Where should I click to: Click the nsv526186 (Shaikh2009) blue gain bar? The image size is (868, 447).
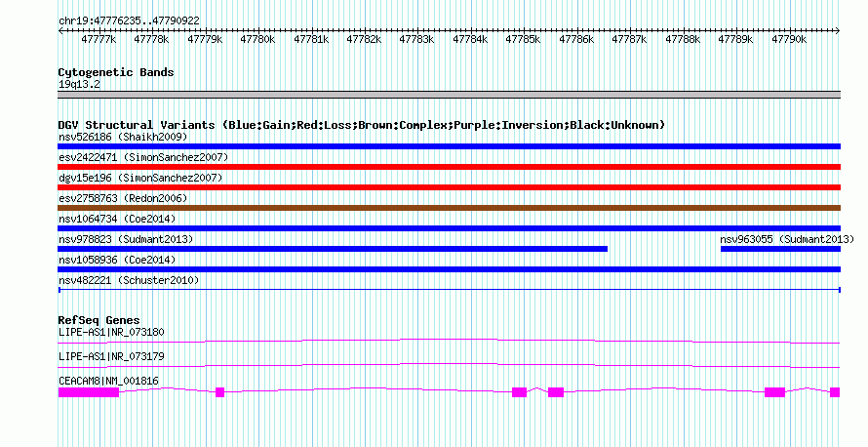449,146
